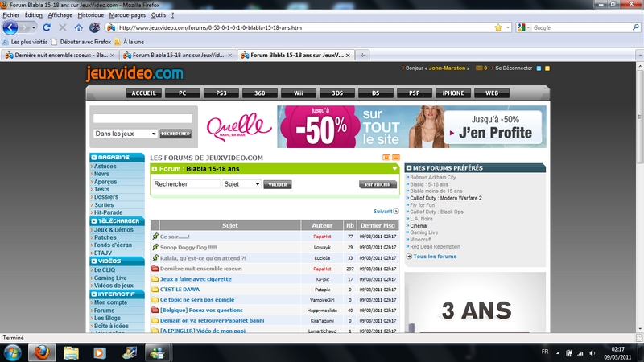
Task: Open 'Call of Duty : Modern Warfare 2' forum
Action: [446, 198]
